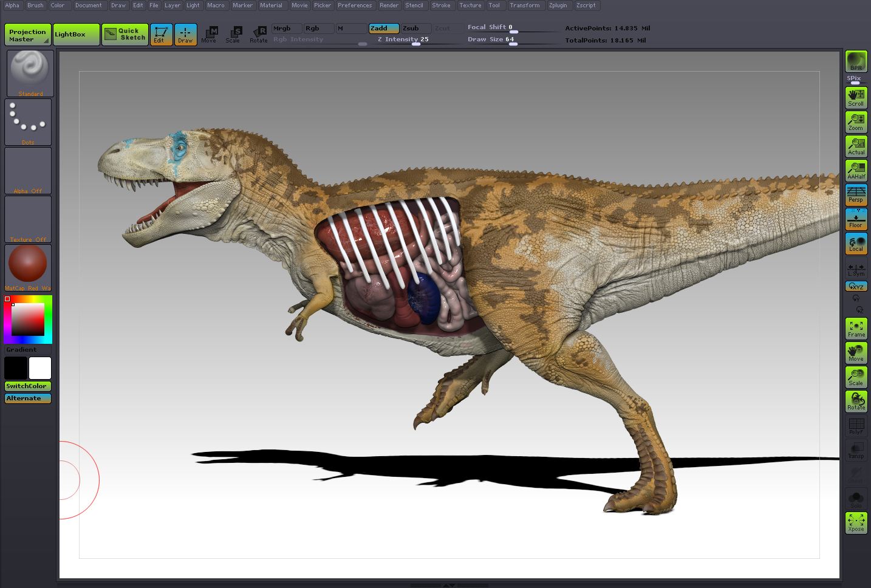Open the Standard brush picker

click(30, 73)
